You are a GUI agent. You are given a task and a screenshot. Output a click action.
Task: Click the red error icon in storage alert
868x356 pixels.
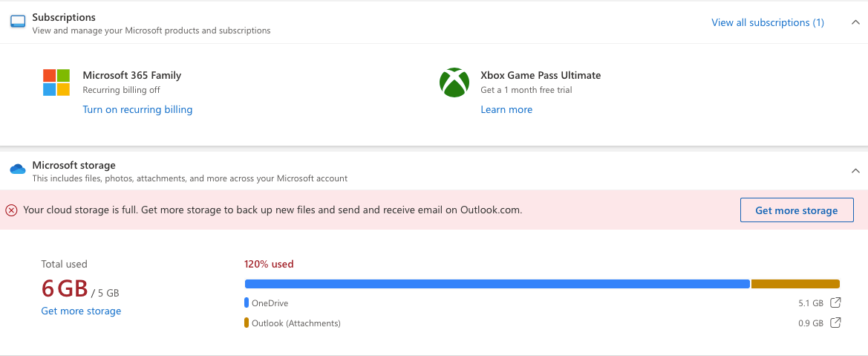point(12,210)
